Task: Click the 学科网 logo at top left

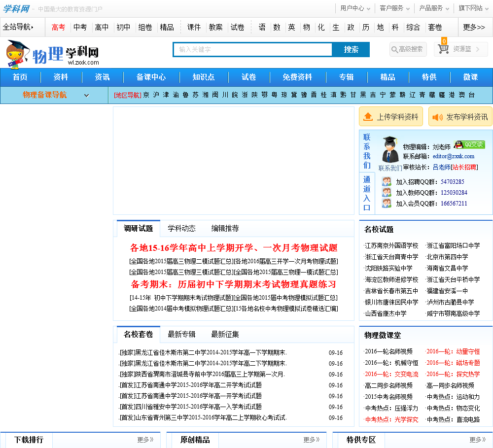Action: click(x=16, y=9)
